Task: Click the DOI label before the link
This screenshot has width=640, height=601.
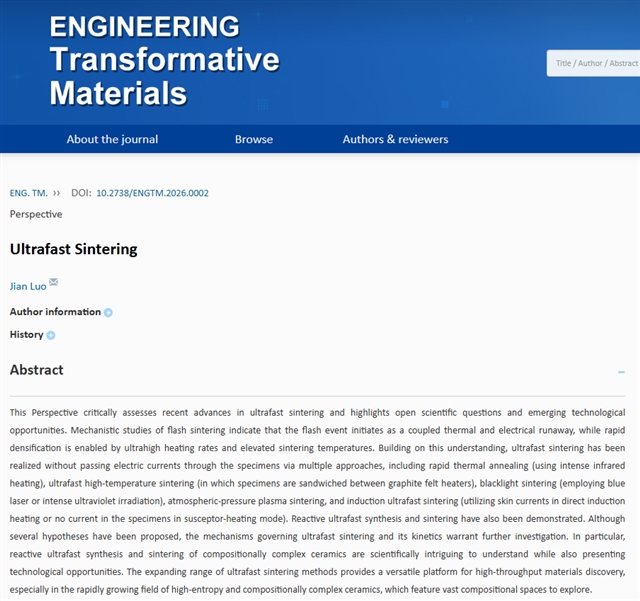Action: pyautogui.click(x=81, y=193)
